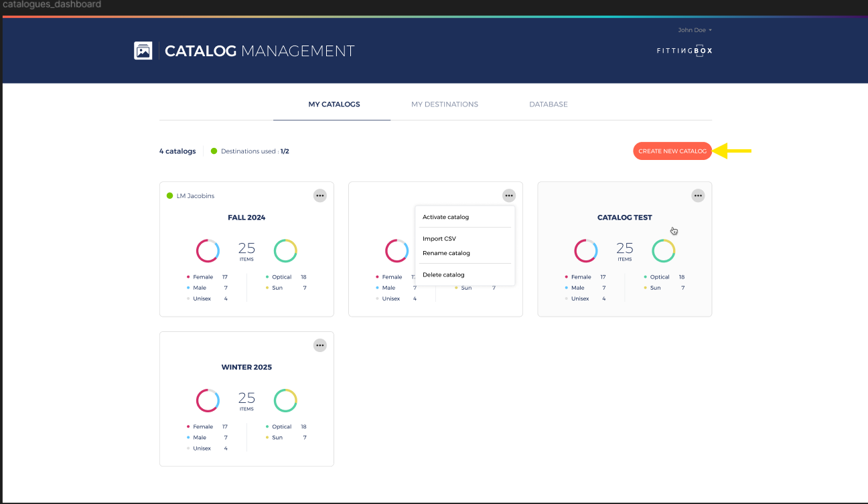The height and width of the screenshot is (504, 868).
Task: Choose Activate catalog from the menu
Action: pyautogui.click(x=445, y=217)
